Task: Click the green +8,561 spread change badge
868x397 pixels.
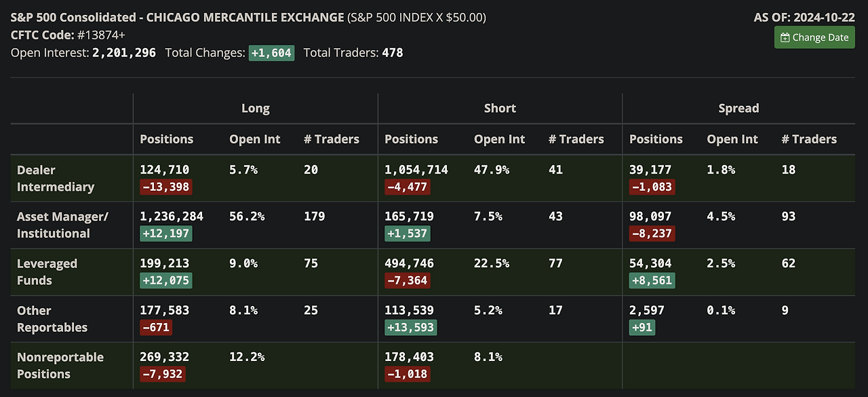Action: [652, 281]
